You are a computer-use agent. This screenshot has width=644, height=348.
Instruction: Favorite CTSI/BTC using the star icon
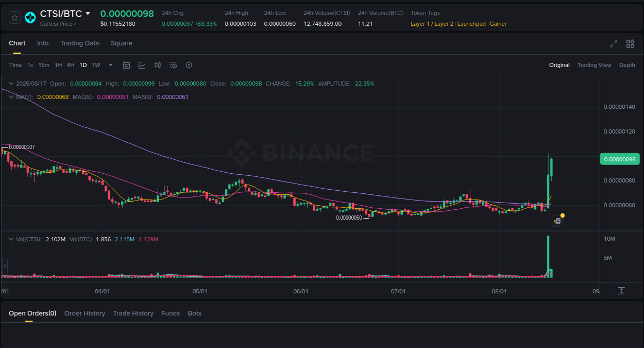click(x=14, y=17)
